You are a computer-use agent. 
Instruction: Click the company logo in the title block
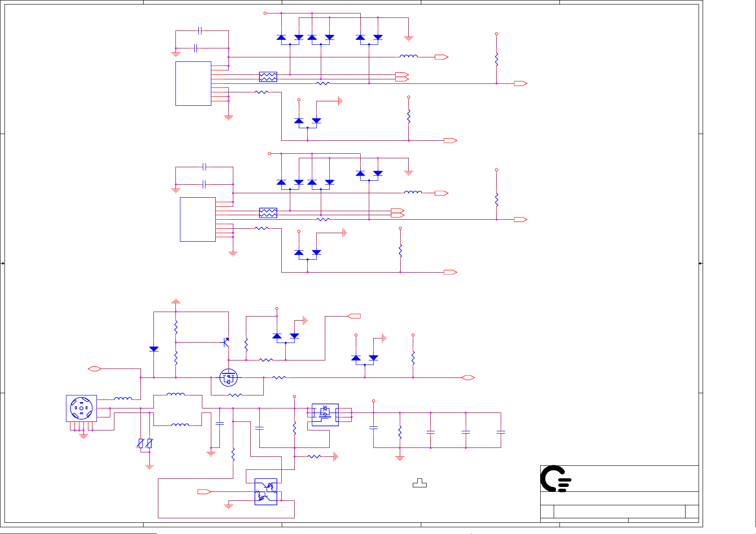(x=555, y=479)
